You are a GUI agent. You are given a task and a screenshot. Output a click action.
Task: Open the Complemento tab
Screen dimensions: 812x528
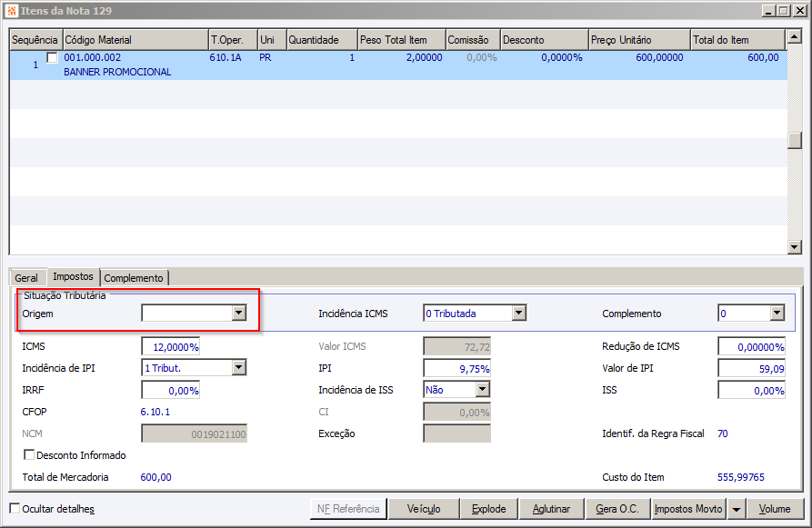(134, 278)
